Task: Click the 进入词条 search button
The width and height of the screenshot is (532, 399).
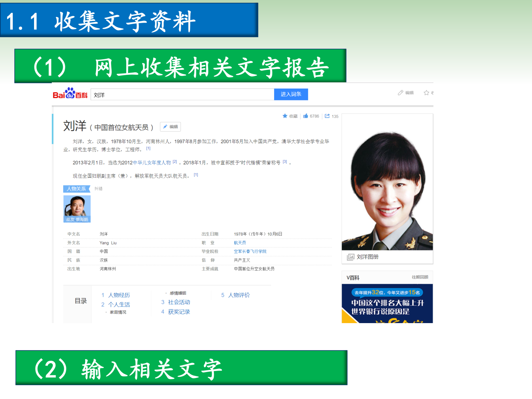Action: [x=291, y=94]
